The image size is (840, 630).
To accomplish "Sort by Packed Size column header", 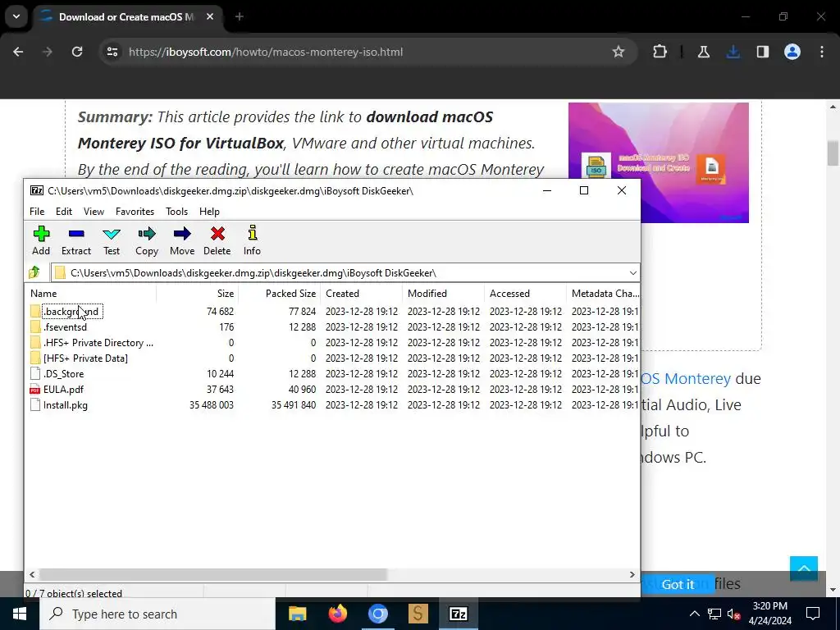I will point(279,294).
